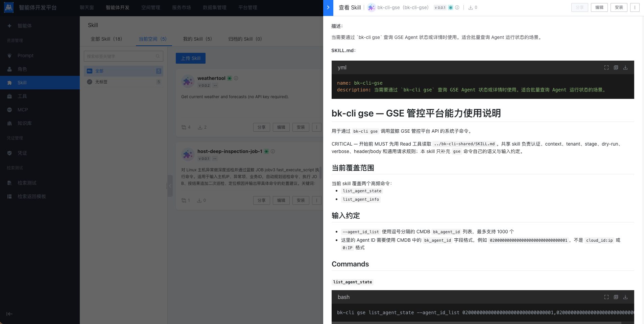Open 知识库 in the sidebar
The image size is (644, 324).
tap(40, 123)
